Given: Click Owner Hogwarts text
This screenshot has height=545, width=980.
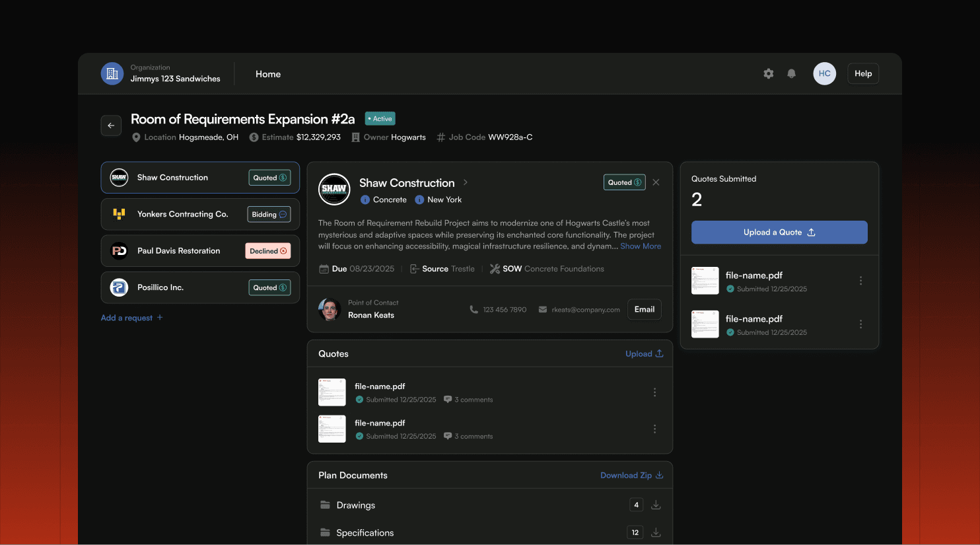Looking at the screenshot, I should coord(388,137).
